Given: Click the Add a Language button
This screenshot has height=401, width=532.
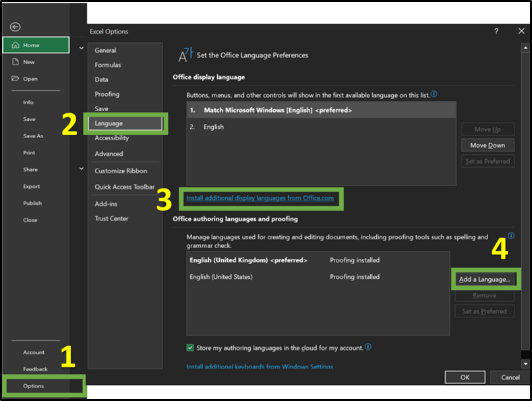Looking at the screenshot, I should click(x=485, y=279).
